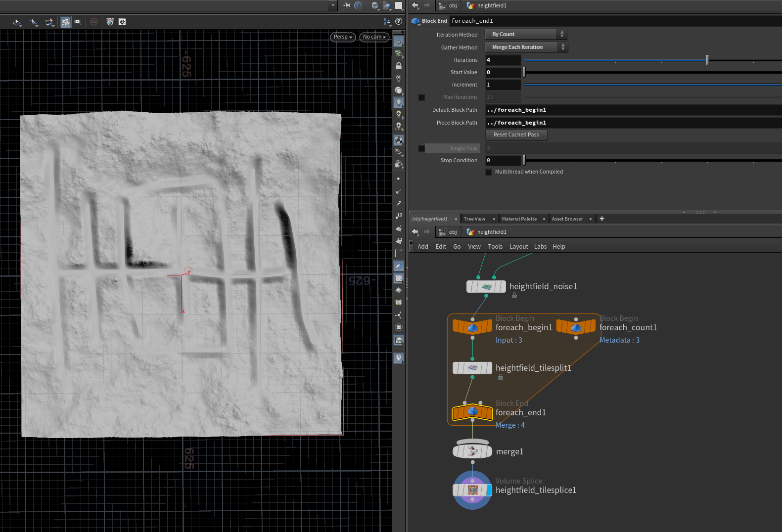Open the shading mode cube dropdown

pyautogui.click(x=375, y=5)
